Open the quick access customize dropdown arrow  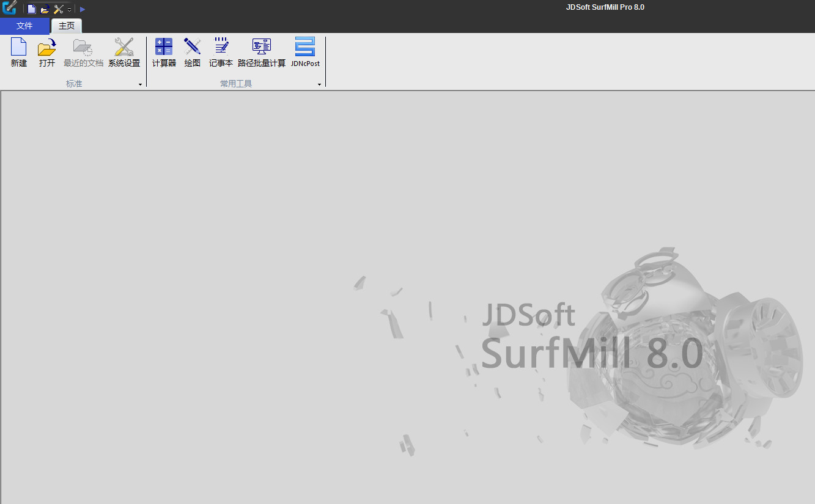(69, 9)
